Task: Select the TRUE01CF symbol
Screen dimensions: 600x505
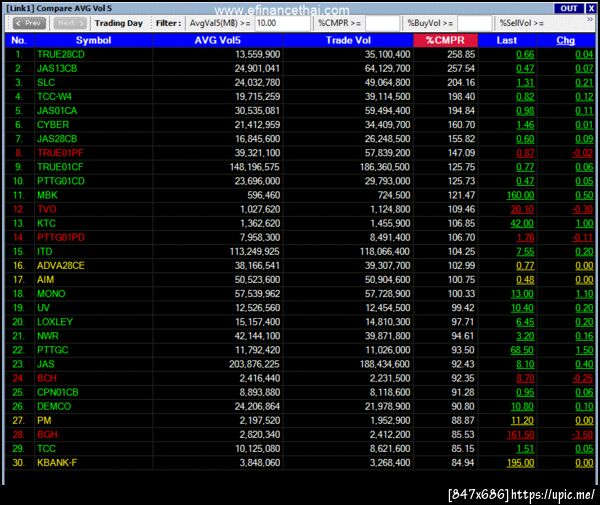Action: click(x=60, y=167)
